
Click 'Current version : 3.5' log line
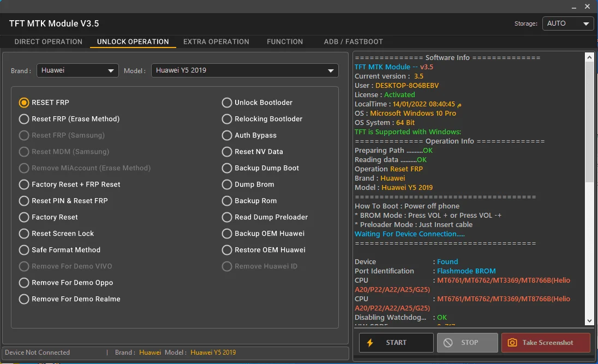[389, 76]
